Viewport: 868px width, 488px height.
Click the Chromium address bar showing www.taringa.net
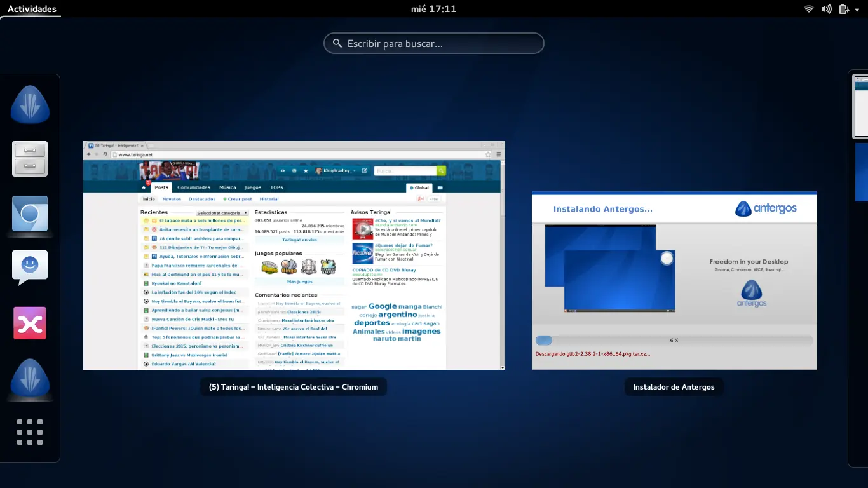coord(297,154)
